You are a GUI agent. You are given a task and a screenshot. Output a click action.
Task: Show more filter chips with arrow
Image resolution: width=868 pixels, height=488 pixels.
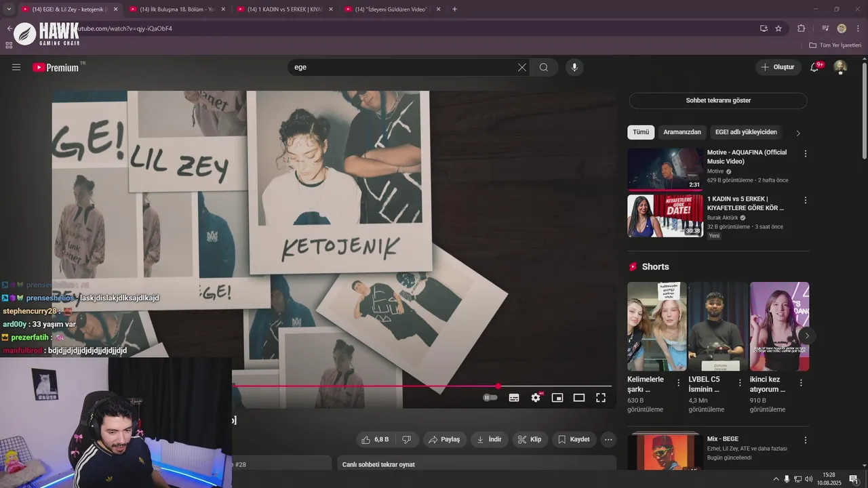pyautogui.click(x=798, y=133)
